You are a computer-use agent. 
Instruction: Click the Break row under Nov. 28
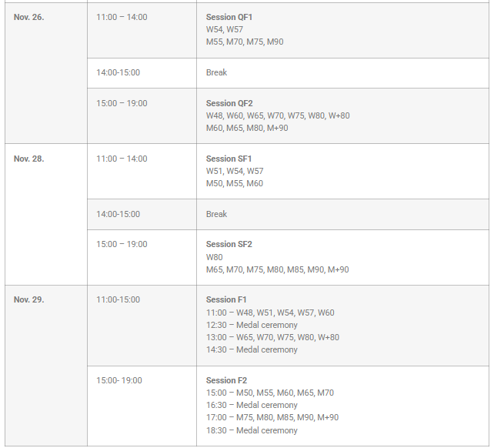(216, 214)
